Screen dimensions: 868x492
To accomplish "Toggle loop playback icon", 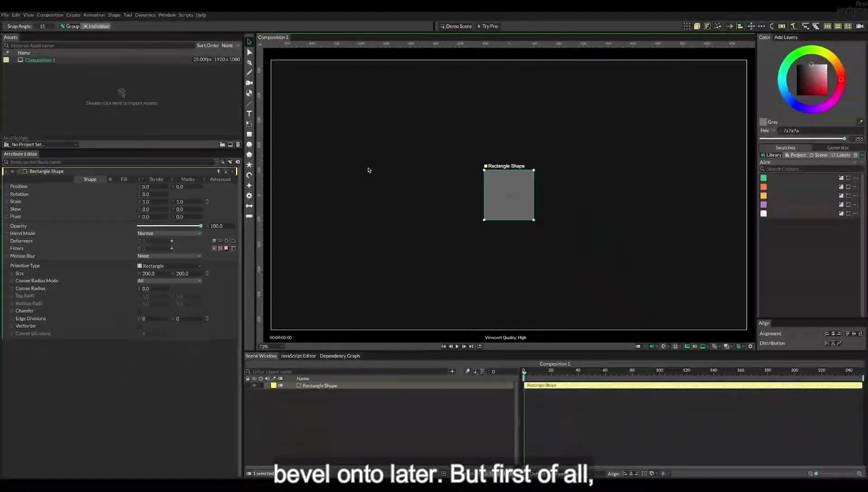I will click(x=479, y=346).
